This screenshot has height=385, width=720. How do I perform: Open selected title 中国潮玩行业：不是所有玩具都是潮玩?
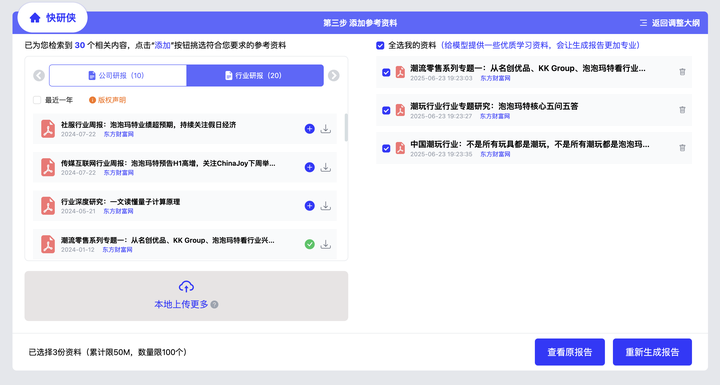click(530, 144)
